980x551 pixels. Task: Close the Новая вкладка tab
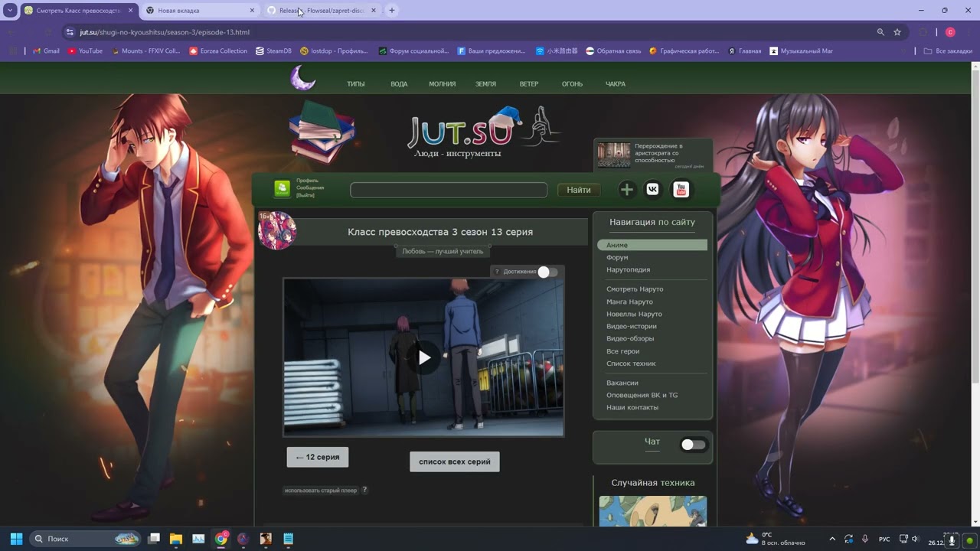pos(252,11)
